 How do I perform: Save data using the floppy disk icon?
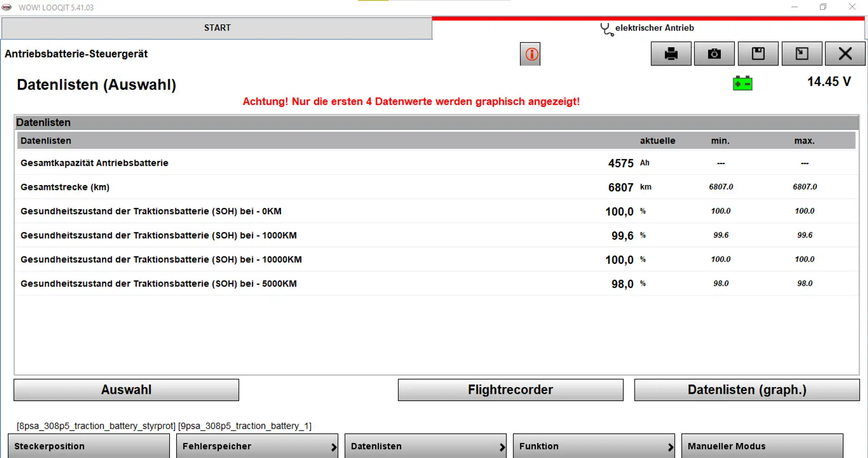[x=758, y=54]
